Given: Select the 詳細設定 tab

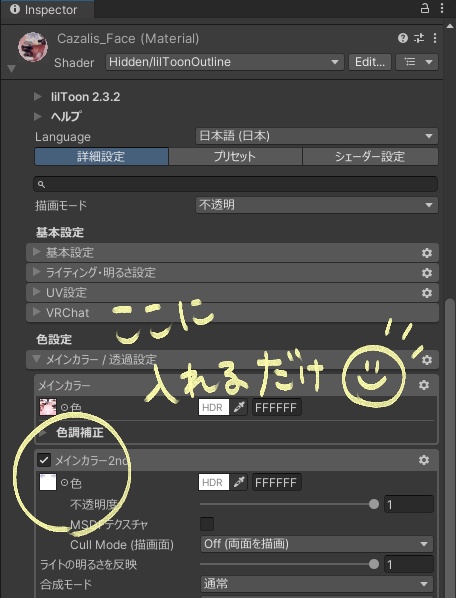Looking at the screenshot, I should click(101, 156).
